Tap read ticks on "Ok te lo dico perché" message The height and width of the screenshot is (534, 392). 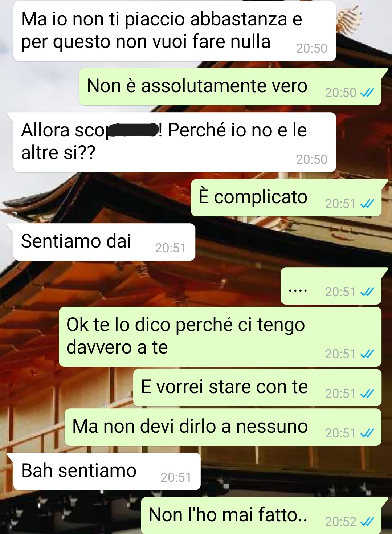367,354
